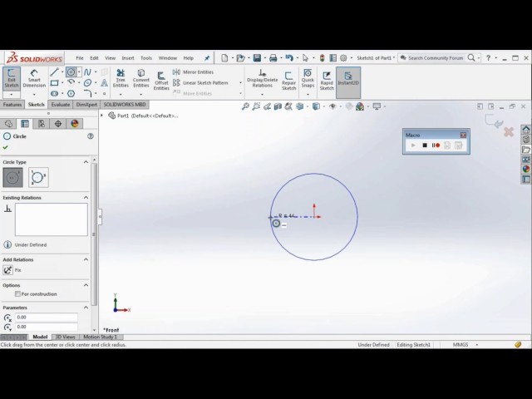Select the Straight Slot tool

[54, 94]
